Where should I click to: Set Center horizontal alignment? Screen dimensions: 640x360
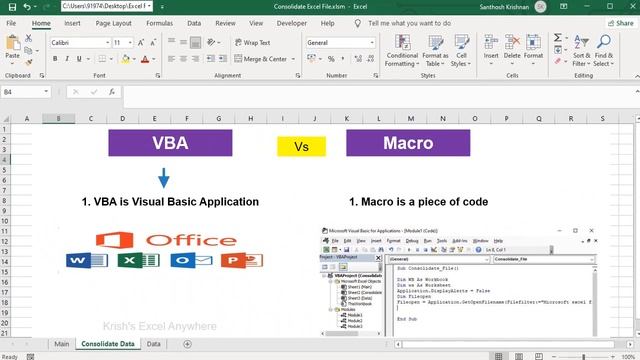point(183,59)
